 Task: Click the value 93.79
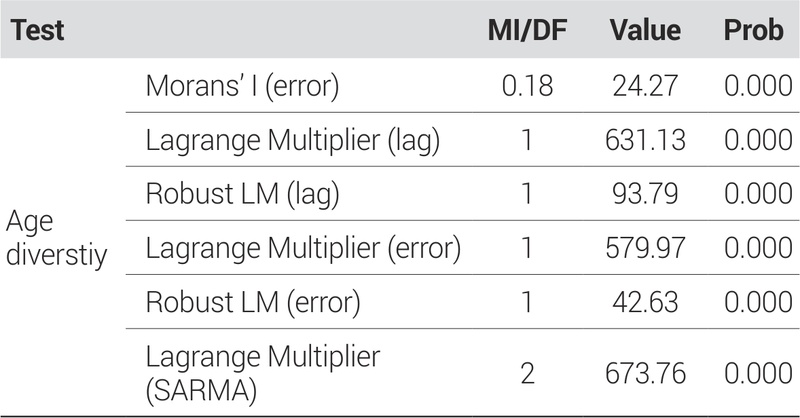click(645, 193)
